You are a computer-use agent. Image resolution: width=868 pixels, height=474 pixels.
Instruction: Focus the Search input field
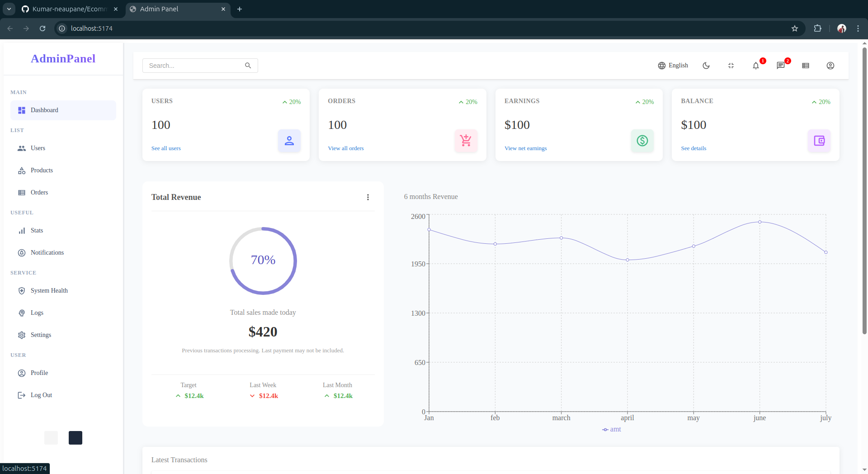point(194,66)
